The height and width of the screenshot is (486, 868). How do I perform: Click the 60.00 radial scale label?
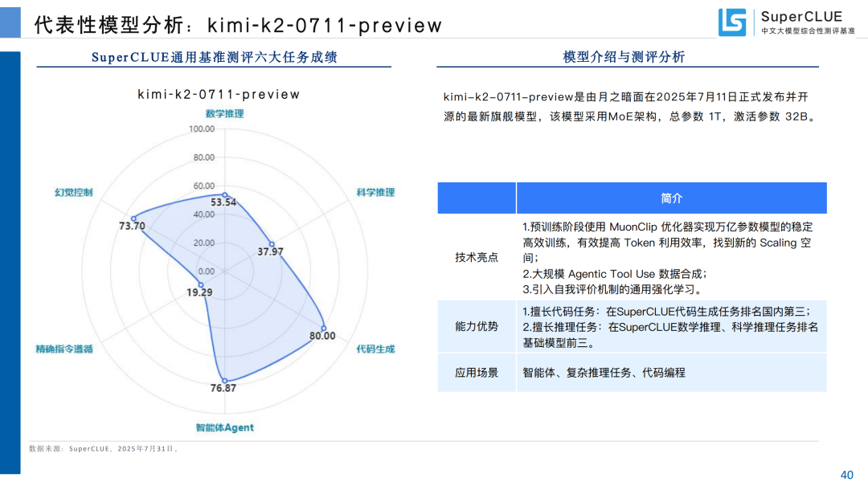click(203, 186)
